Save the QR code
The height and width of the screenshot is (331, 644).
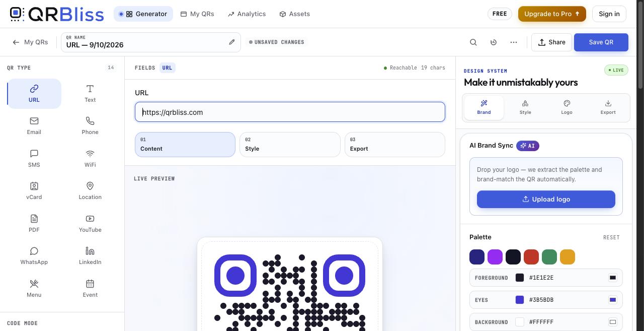click(601, 42)
